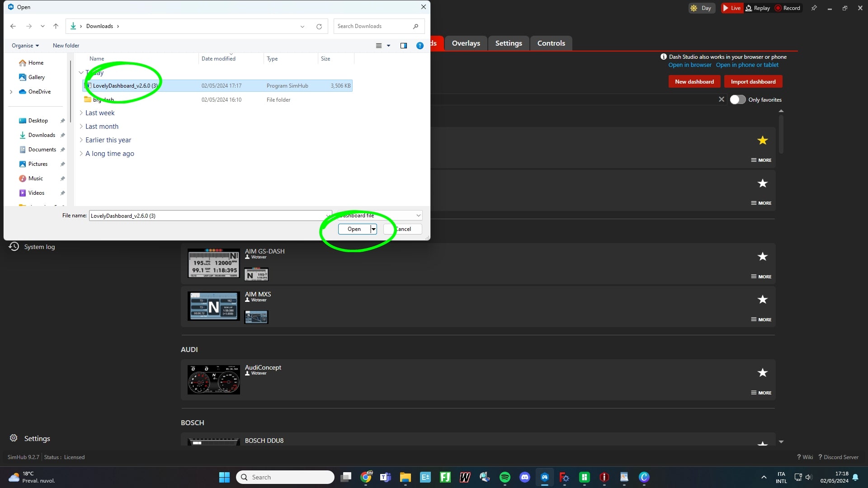This screenshot has height=488, width=868.
Task: Open MORE menu for AIM GS-DASH
Action: (761, 277)
